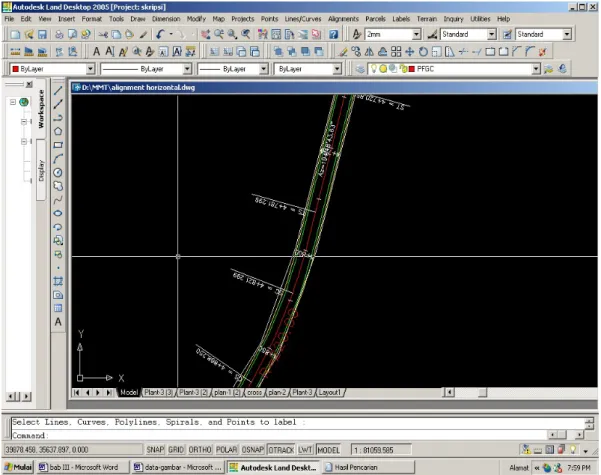Collapse the top workspace tree node

13,102
